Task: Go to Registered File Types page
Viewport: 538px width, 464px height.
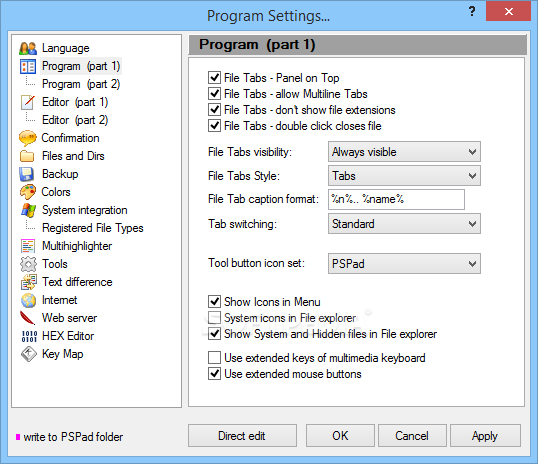Action: (93, 228)
